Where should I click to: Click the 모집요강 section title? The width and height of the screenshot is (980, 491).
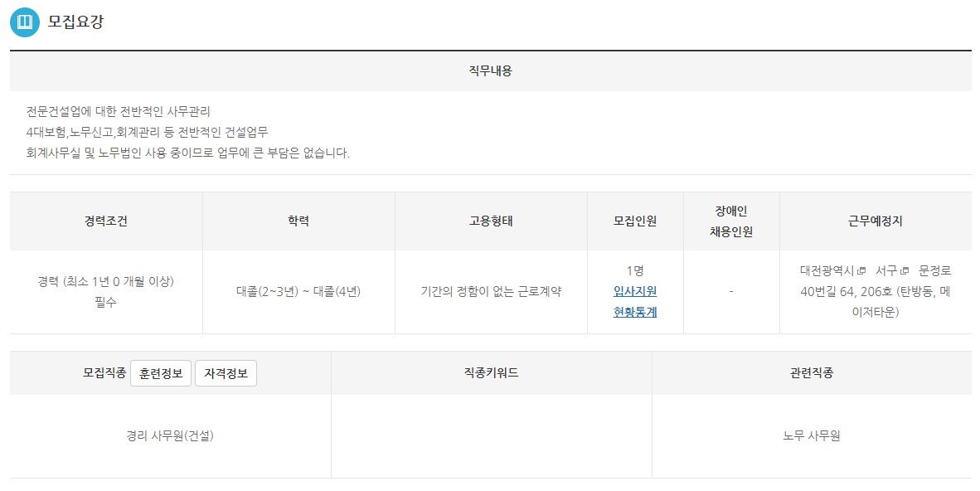click(x=76, y=22)
